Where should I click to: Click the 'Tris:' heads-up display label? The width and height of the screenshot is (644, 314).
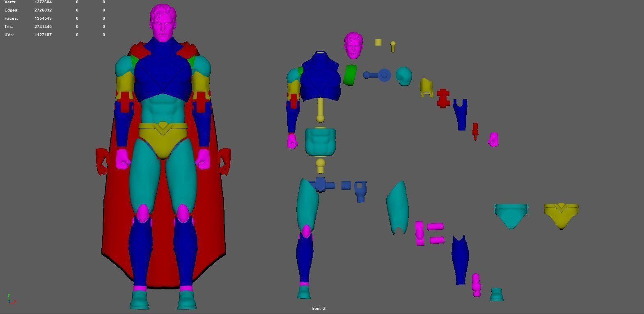click(x=10, y=27)
